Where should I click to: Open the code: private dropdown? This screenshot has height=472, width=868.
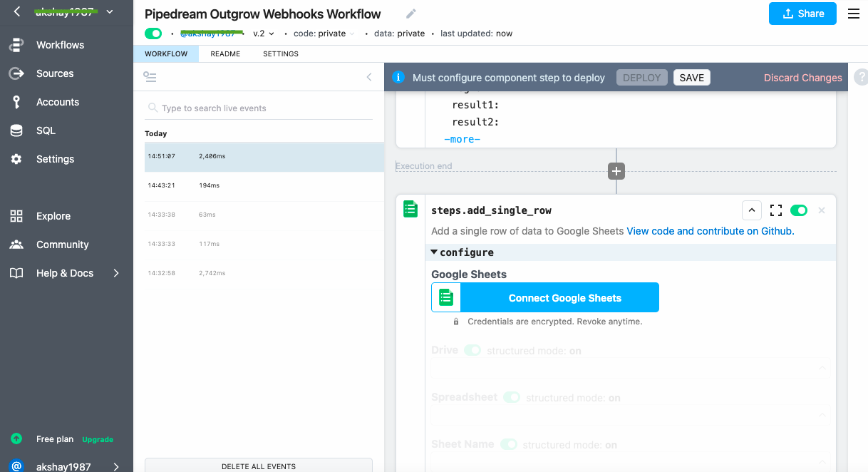[324, 34]
